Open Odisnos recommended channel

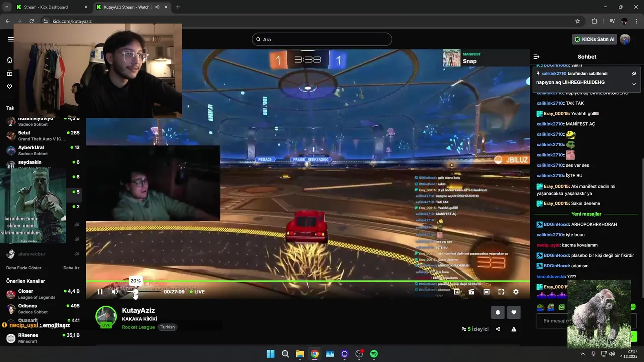[43, 308]
